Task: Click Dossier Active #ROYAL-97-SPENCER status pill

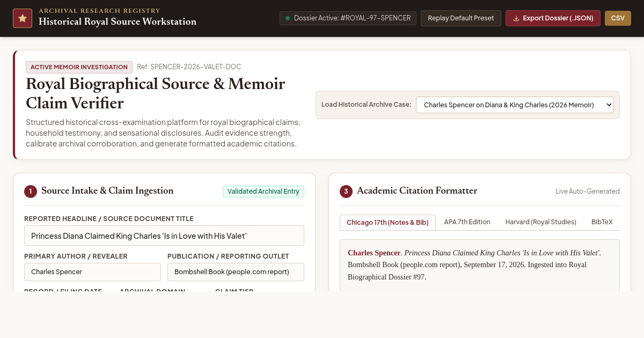Action: pyautogui.click(x=348, y=18)
